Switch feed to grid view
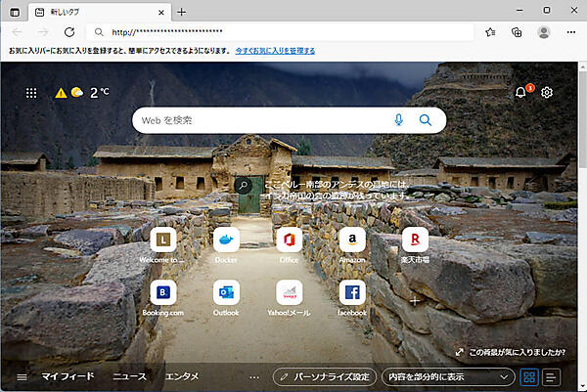 pyautogui.click(x=529, y=377)
